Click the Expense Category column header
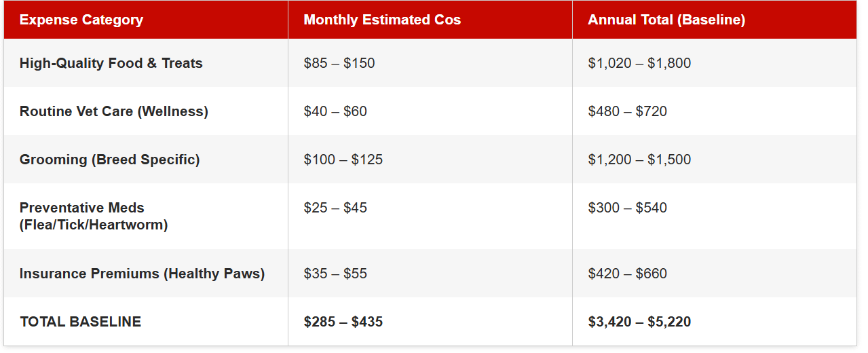The image size is (868, 353). point(81,20)
